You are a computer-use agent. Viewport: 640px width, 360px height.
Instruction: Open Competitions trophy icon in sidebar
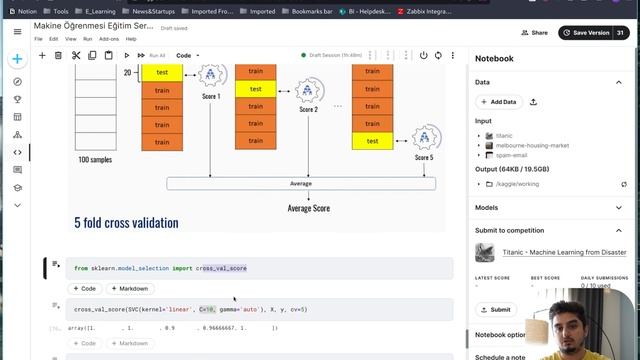pos(18,99)
